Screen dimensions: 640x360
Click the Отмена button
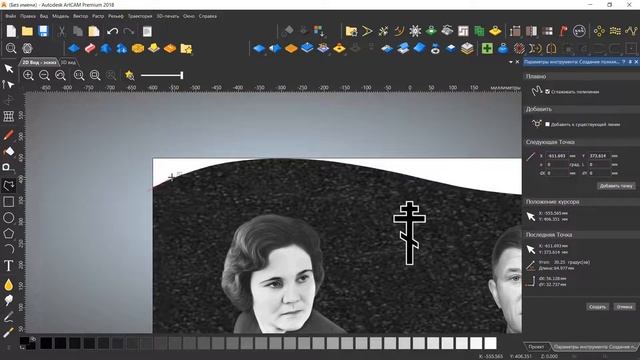click(x=624, y=307)
